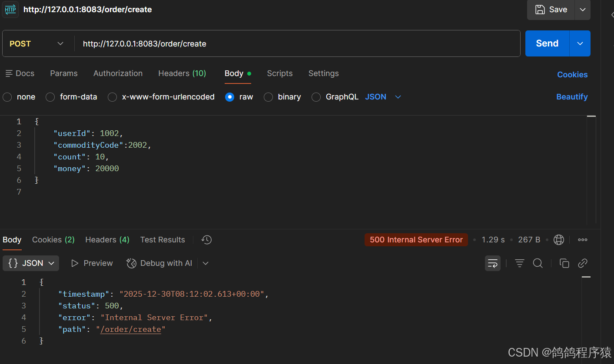Click the /order/create path link in response
This screenshot has height=364, width=614.
coord(131,329)
